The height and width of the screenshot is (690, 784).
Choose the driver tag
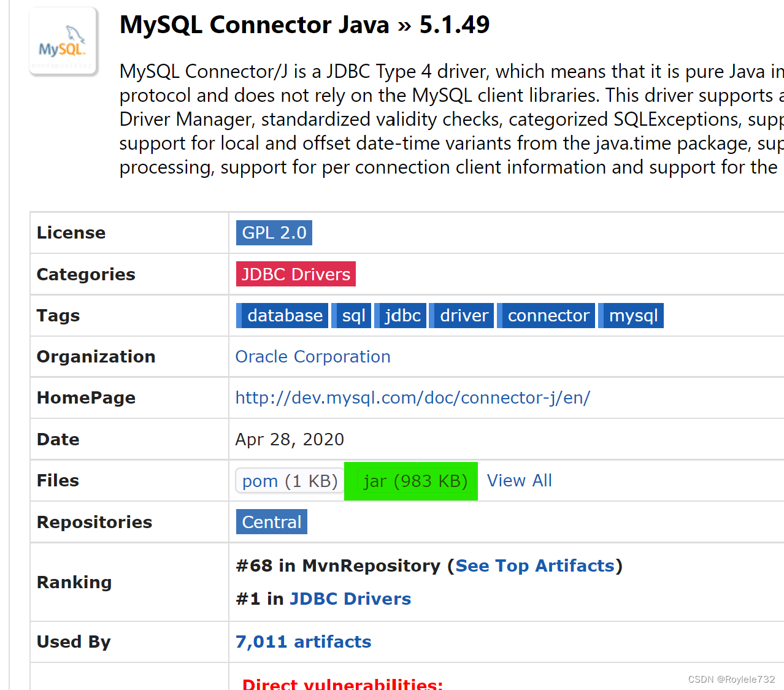pos(463,316)
